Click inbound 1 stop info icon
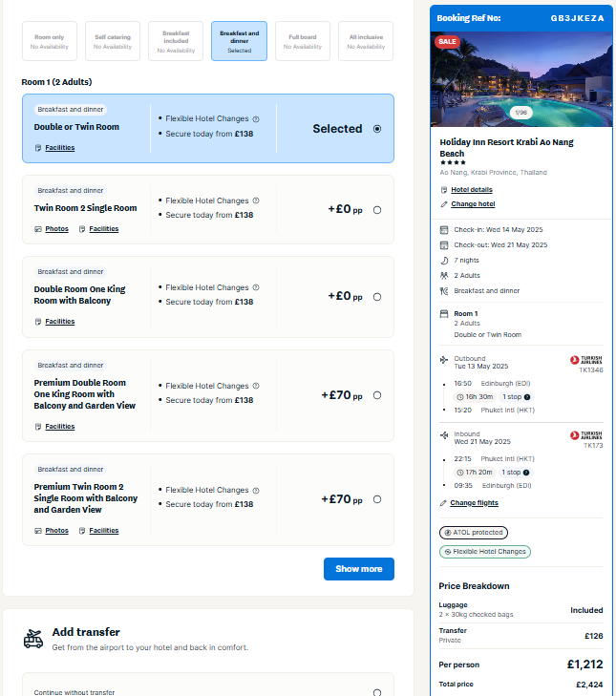Viewport: 616px width, 696px height. pos(526,473)
